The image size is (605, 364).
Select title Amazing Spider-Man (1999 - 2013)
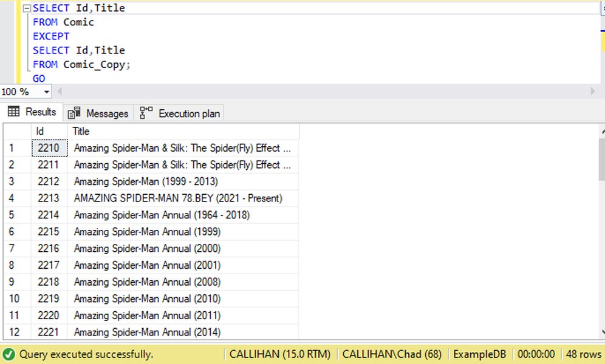pyautogui.click(x=183, y=181)
